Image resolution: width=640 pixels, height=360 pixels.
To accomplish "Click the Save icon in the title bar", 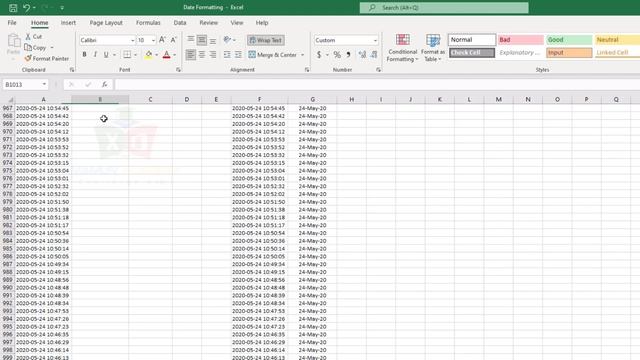I will (13, 7).
